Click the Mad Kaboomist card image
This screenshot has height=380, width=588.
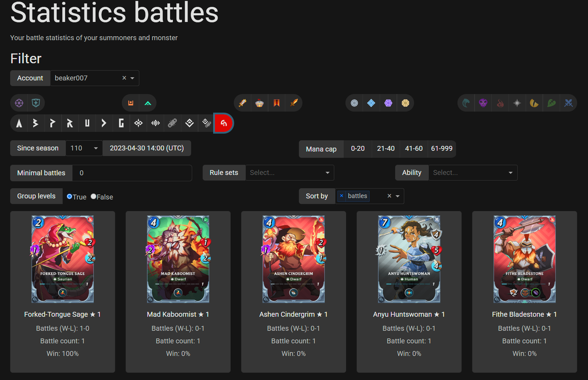tap(178, 259)
